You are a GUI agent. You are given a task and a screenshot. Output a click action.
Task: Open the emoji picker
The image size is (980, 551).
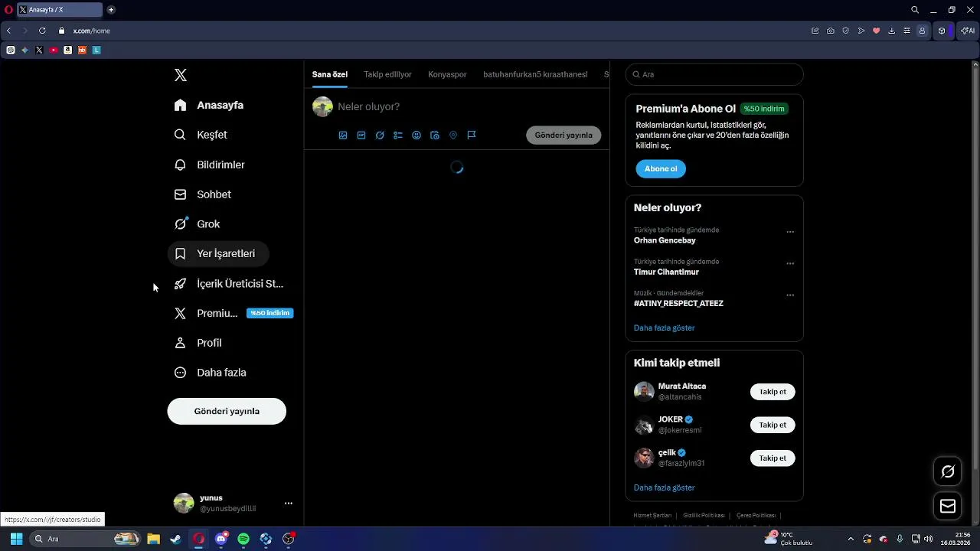point(416,135)
